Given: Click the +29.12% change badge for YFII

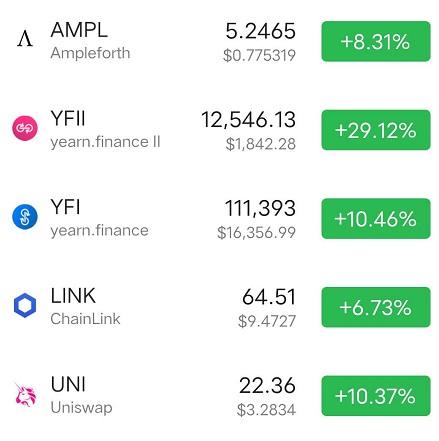Looking at the screenshot, I should (x=376, y=130).
